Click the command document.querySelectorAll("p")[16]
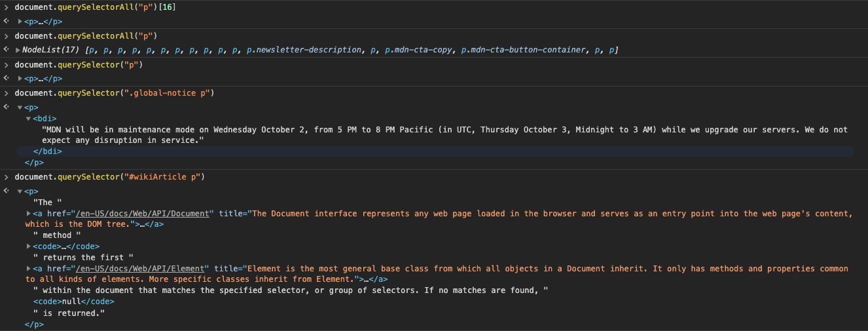Image resolution: width=868 pixels, height=331 pixels. (95, 7)
